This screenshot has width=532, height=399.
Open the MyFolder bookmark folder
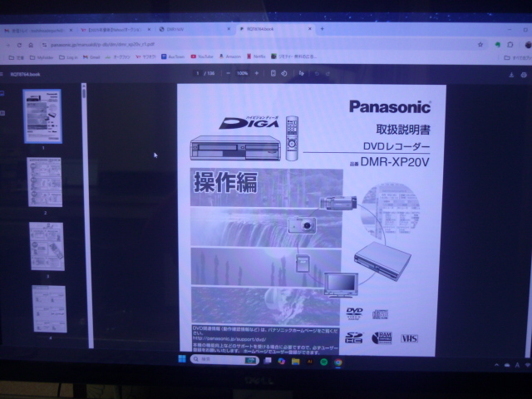click(x=42, y=57)
